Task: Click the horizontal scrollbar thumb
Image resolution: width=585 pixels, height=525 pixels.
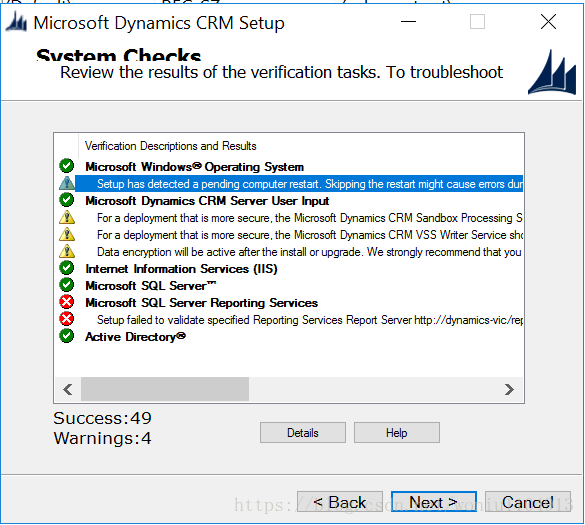Action: click(x=165, y=390)
